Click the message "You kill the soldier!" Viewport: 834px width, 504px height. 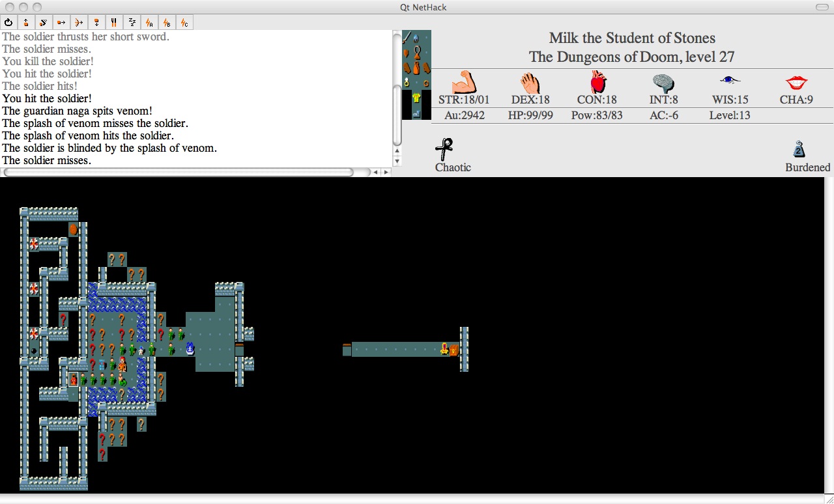pos(48,61)
